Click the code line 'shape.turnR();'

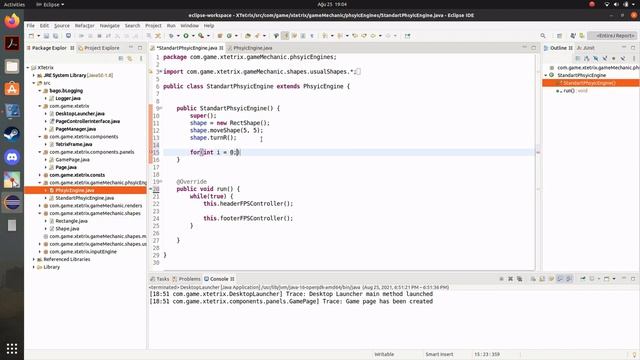(213, 138)
